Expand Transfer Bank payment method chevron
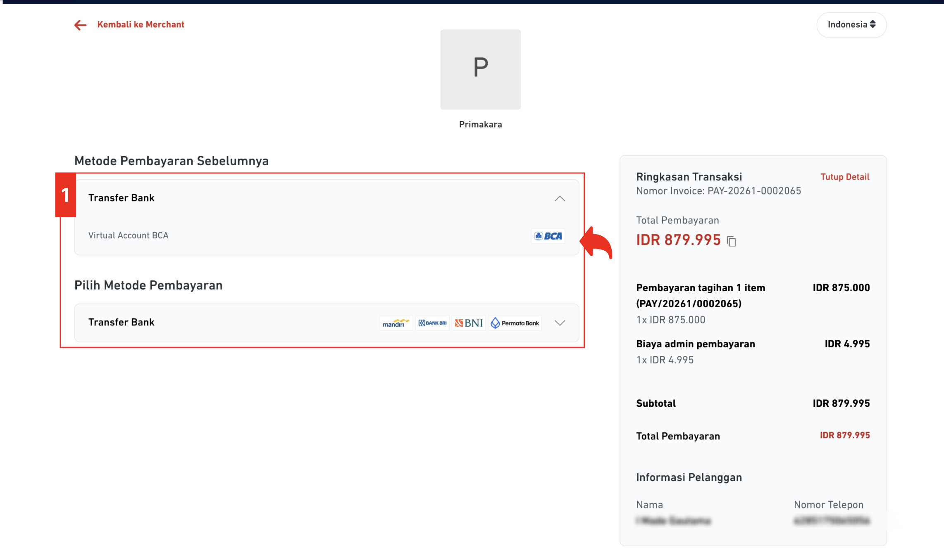The height and width of the screenshot is (560, 944). tap(560, 323)
